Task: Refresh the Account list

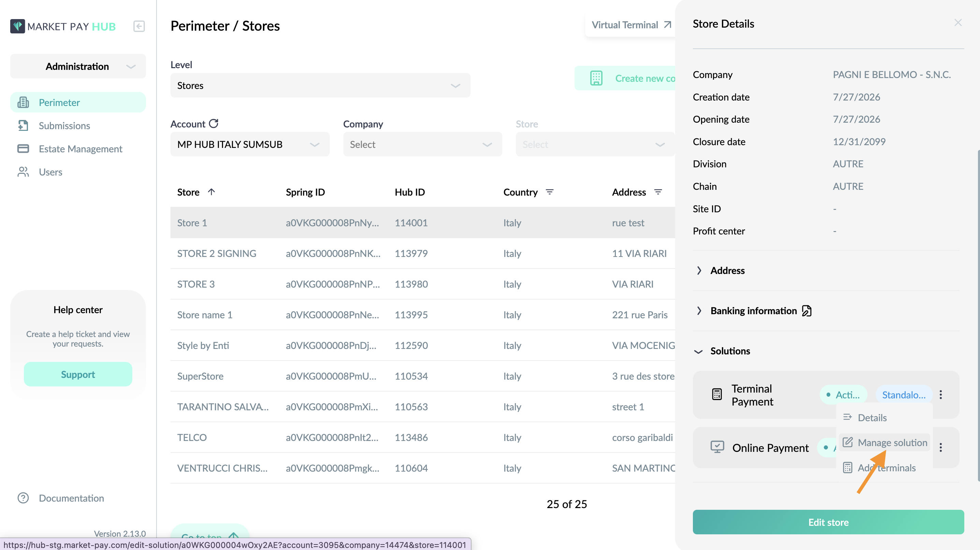Action: coord(214,124)
